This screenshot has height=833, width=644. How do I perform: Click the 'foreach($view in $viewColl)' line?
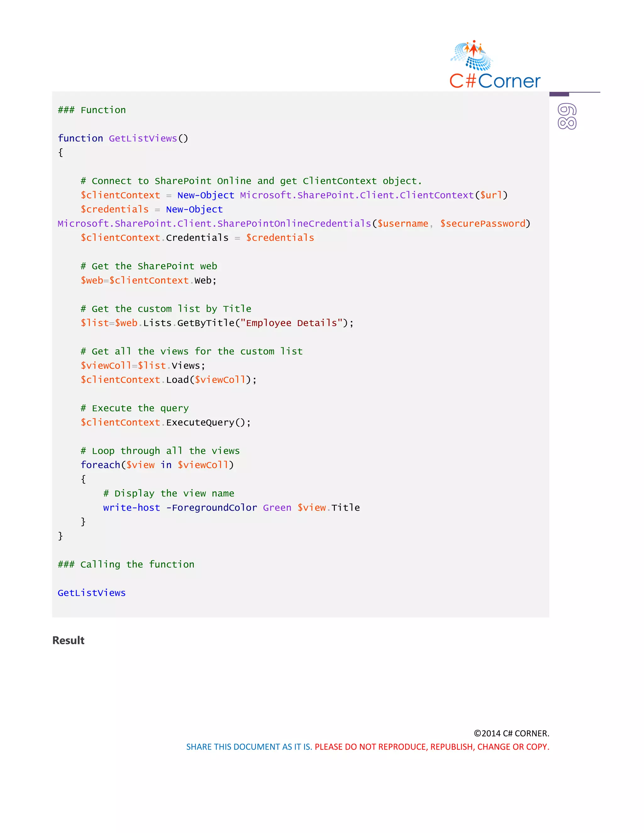pyautogui.click(x=157, y=465)
